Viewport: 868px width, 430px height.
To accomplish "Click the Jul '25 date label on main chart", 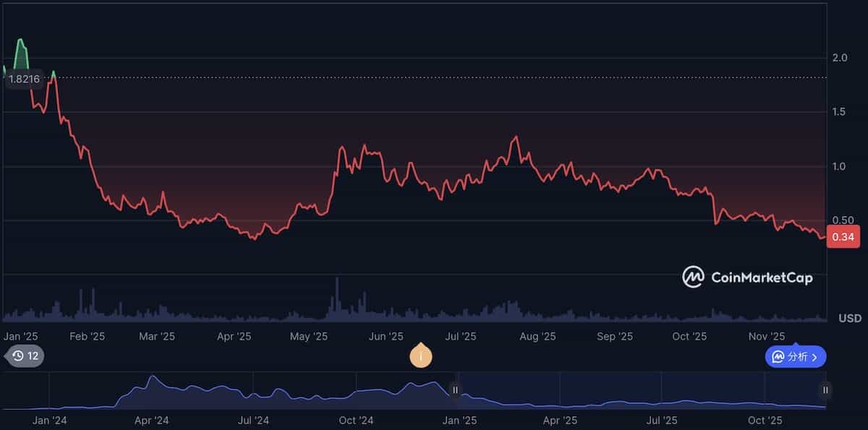I will click(x=461, y=336).
